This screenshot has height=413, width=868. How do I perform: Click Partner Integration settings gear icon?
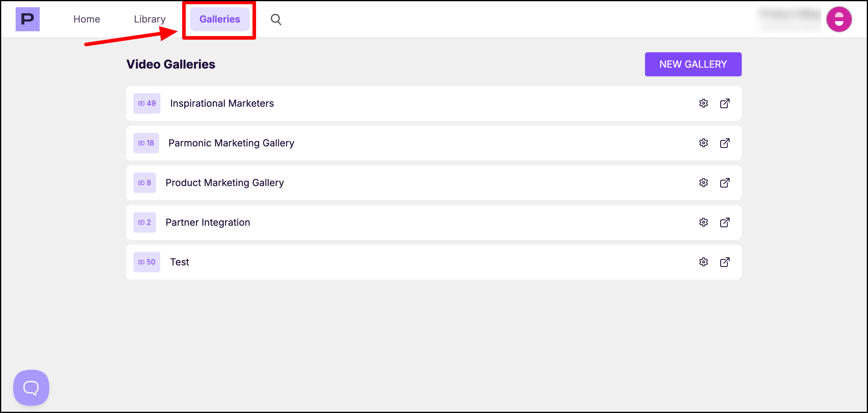tap(703, 222)
